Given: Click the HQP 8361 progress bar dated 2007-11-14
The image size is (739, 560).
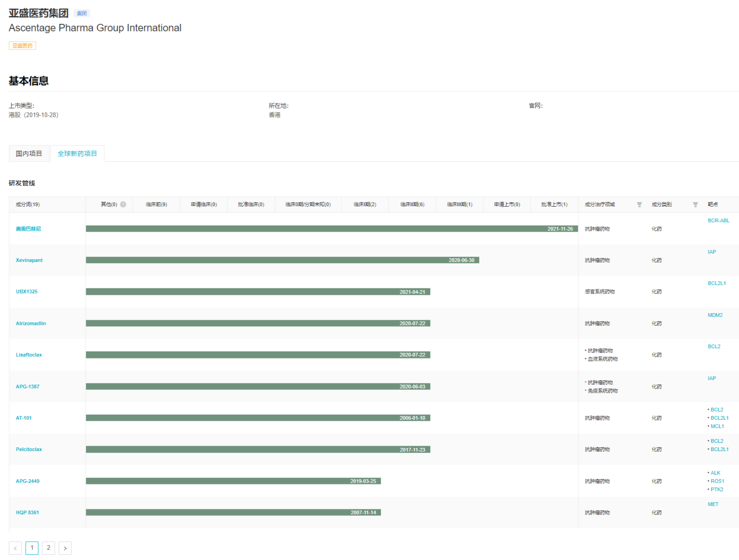Looking at the screenshot, I should [x=233, y=512].
